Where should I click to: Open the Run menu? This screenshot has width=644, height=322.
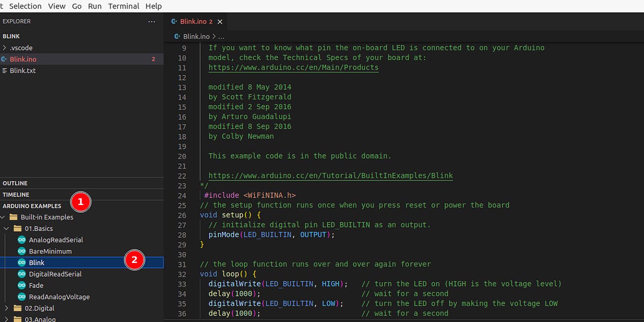(x=94, y=6)
